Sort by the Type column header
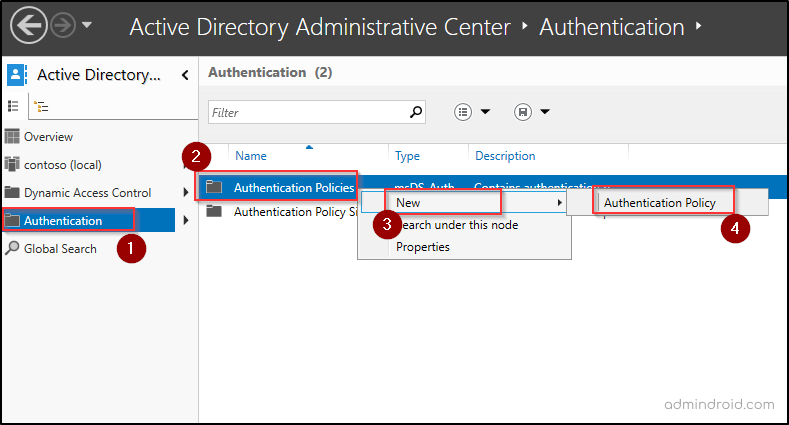 click(407, 156)
